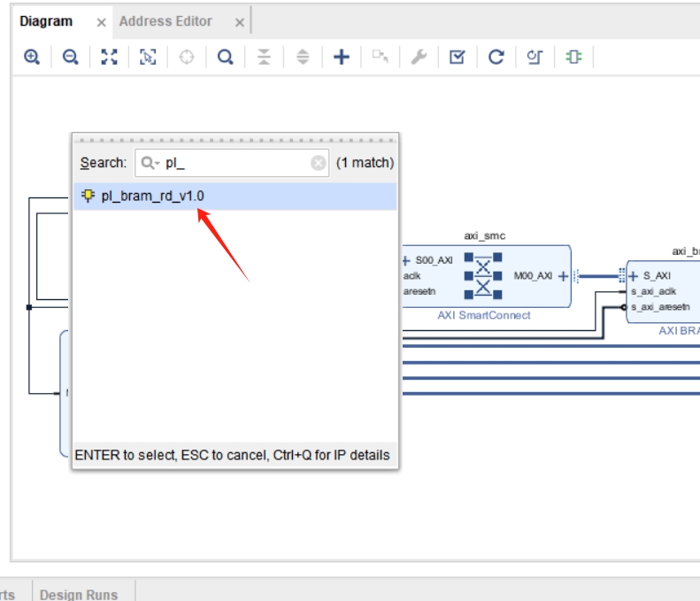Close the Address Editor tab
The image size is (700, 601).
click(x=240, y=22)
